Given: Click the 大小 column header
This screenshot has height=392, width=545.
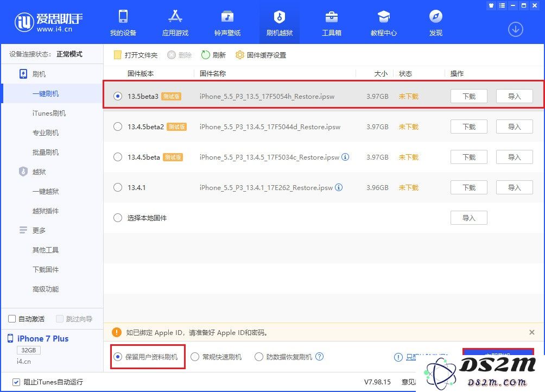Looking at the screenshot, I should point(381,74).
